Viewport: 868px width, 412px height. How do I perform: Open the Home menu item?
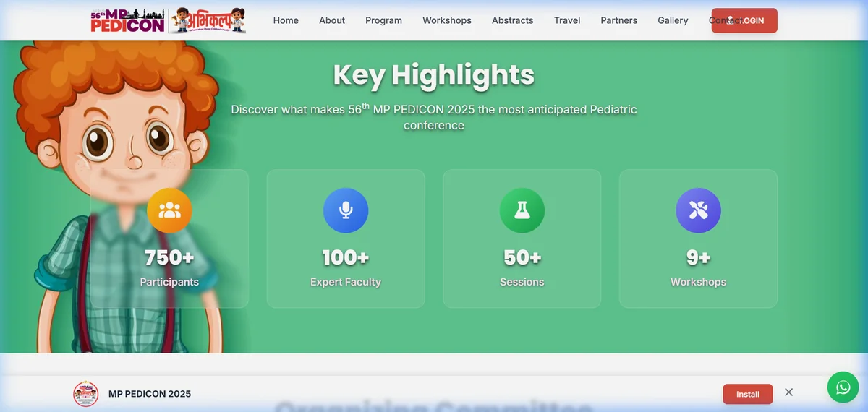[x=286, y=20]
